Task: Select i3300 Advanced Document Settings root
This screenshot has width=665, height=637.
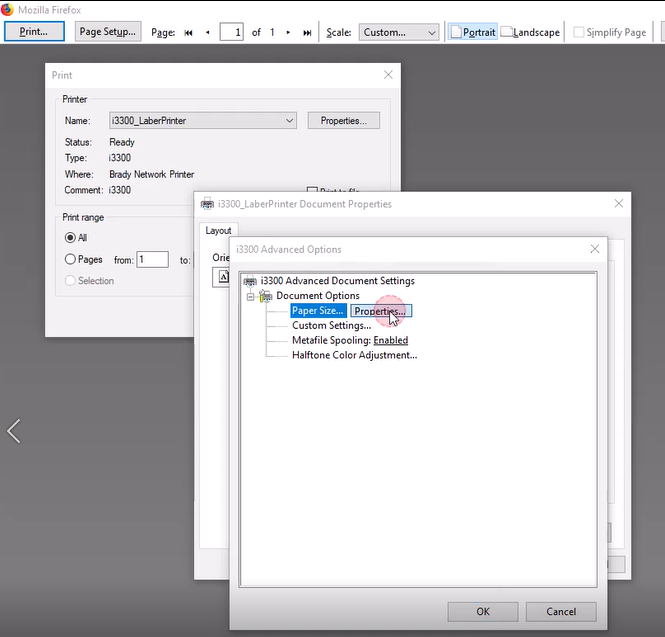Action: tap(338, 281)
